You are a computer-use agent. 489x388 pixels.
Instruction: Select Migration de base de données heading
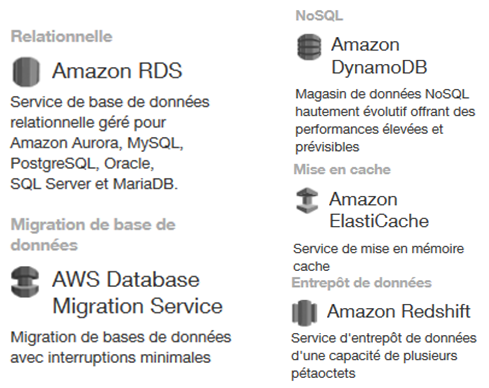point(93,235)
